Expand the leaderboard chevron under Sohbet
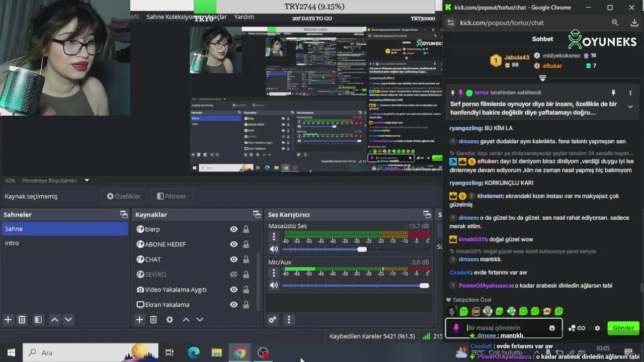Screen dimensions: 644x362 coord(542,78)
